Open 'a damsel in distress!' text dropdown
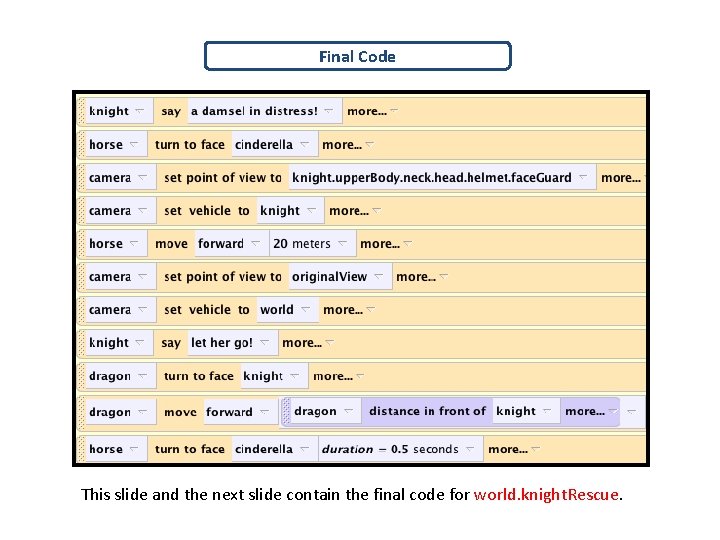 (264, 111)
